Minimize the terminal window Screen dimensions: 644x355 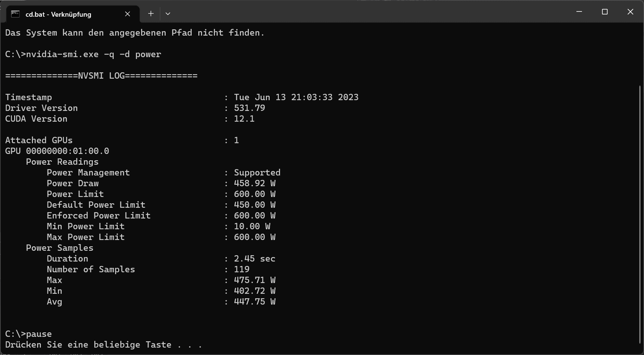[579, 12]
